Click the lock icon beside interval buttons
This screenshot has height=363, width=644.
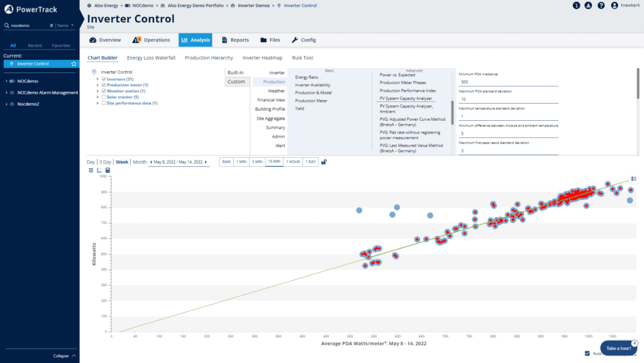point(324,162)
